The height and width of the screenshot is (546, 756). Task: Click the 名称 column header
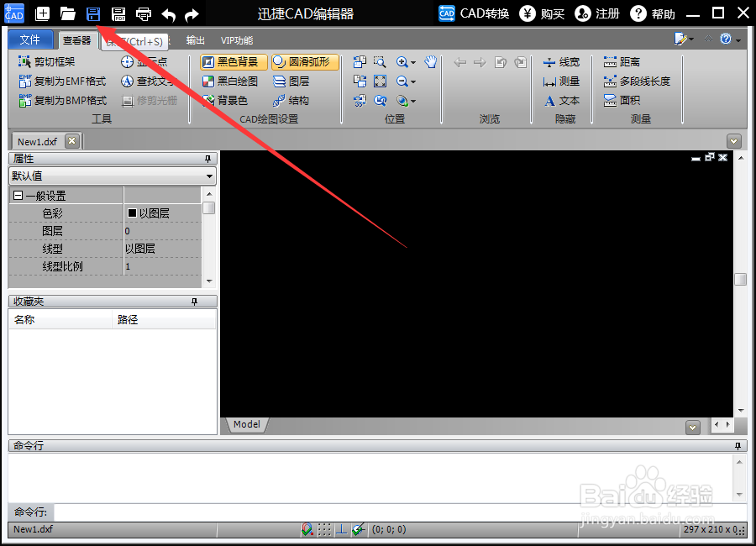[x=60, y=319]
